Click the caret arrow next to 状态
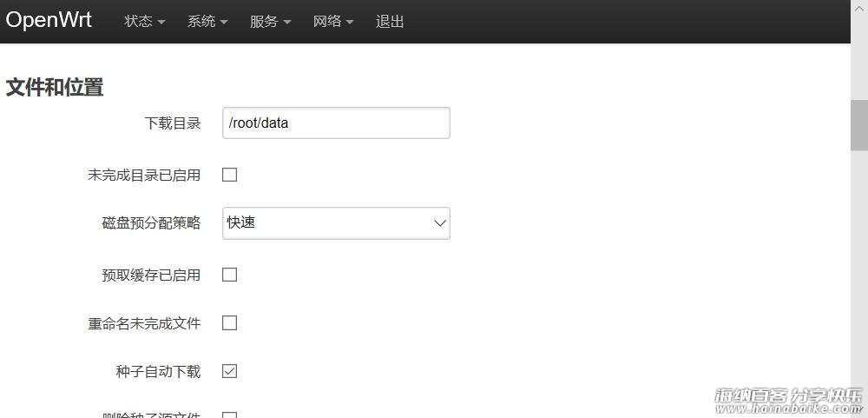 tap(161, 23)
